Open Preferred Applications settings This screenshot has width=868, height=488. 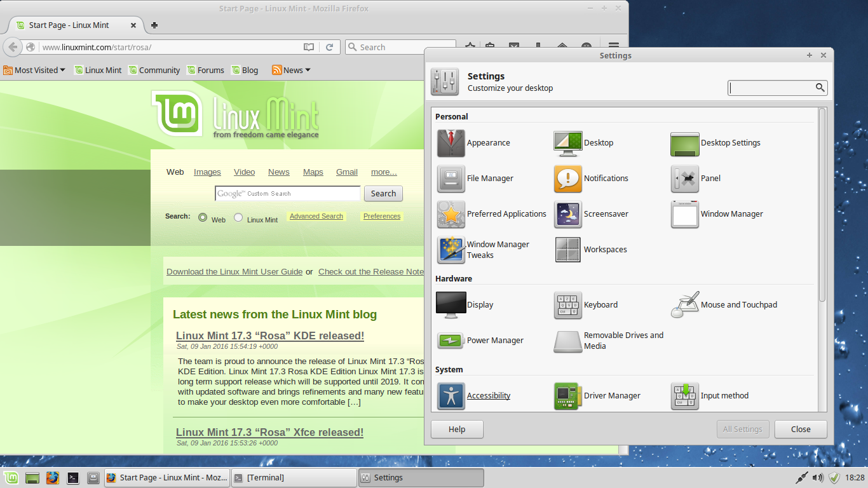click(x=491, y=214)
